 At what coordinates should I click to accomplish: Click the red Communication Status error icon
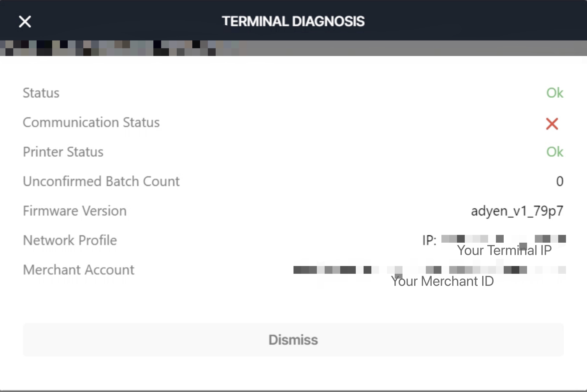coord(552,124)
